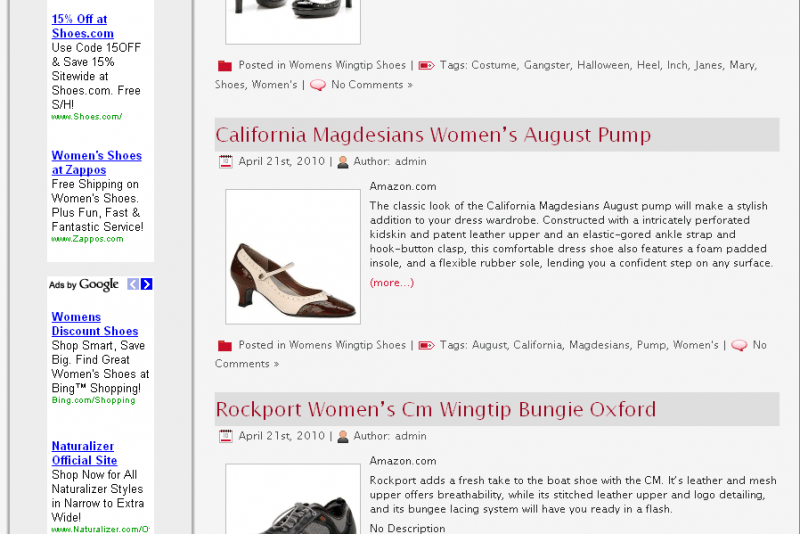
Task: Click the Heel tag
Action: pyautogui.click(x=648, y=65)
